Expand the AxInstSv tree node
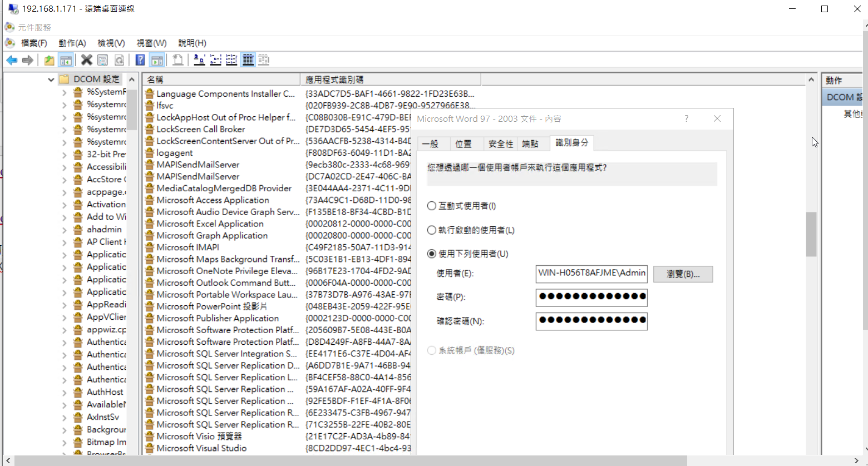 point(64,417)
